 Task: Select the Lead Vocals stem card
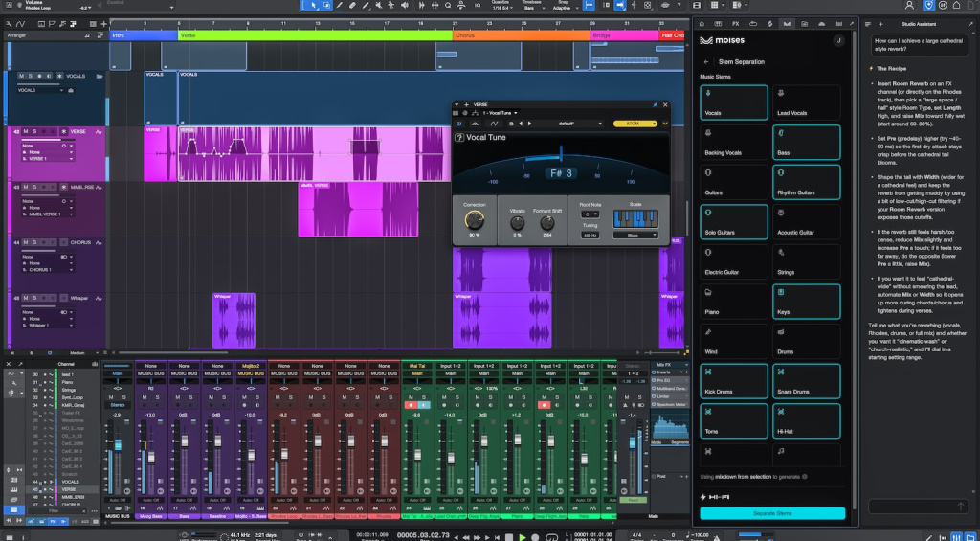click(x=806, y=102)
